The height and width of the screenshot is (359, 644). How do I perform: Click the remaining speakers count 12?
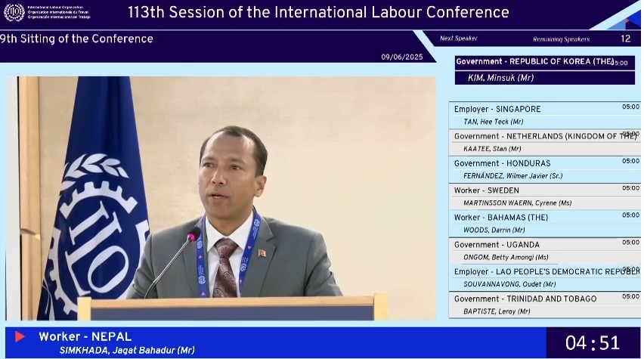pos(625,39)
